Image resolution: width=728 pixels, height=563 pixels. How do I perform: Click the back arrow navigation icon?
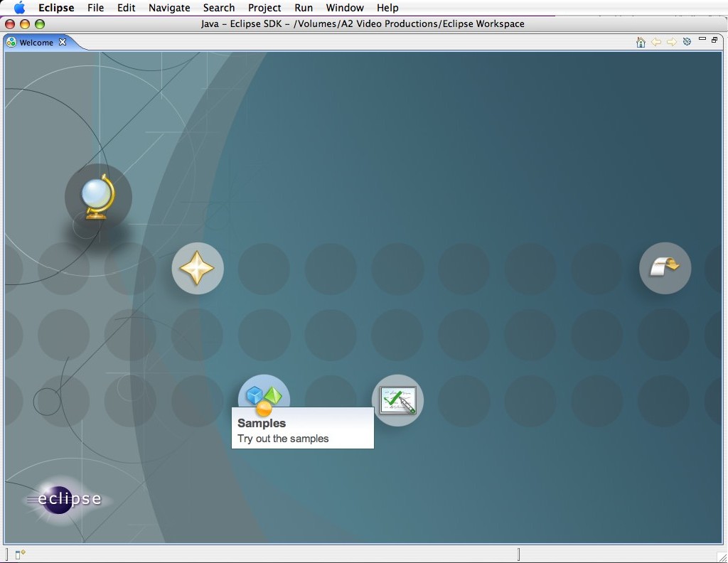(x=656, y=42)
